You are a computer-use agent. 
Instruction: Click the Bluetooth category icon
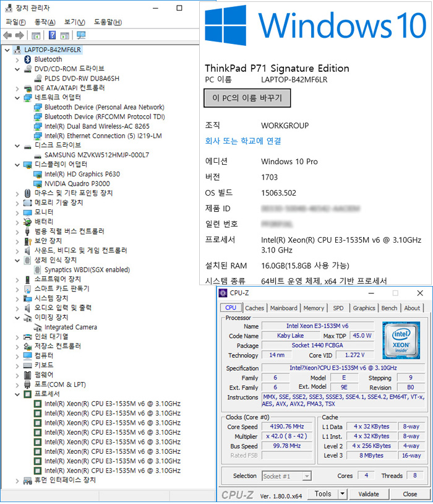click(28, 59)
